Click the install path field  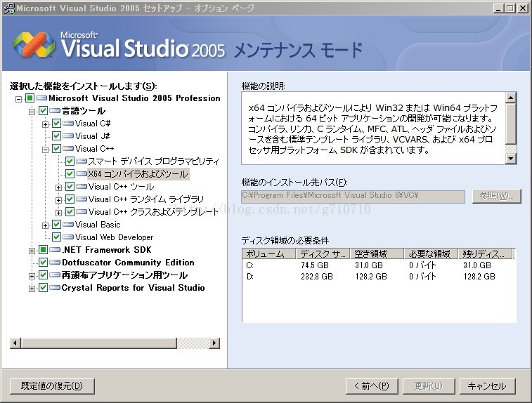353,197
